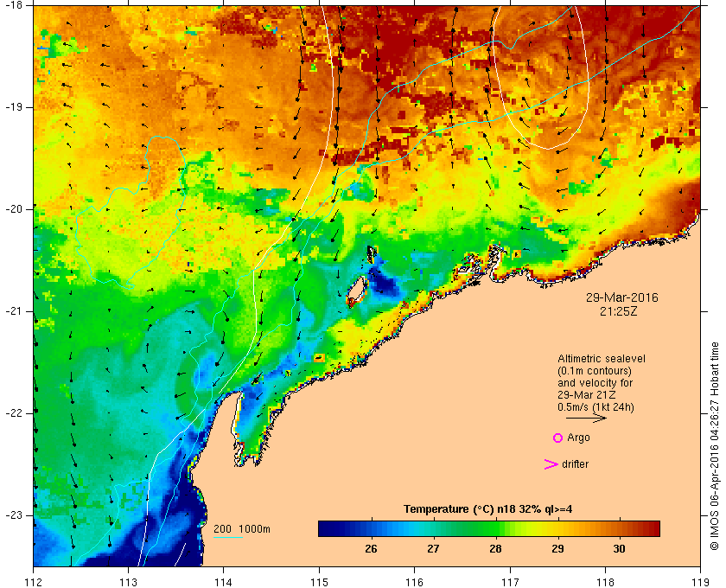Click the colorbar tick label 27
Image resolution: width=726 pixels, height=588 pixels.
[433, 548]
